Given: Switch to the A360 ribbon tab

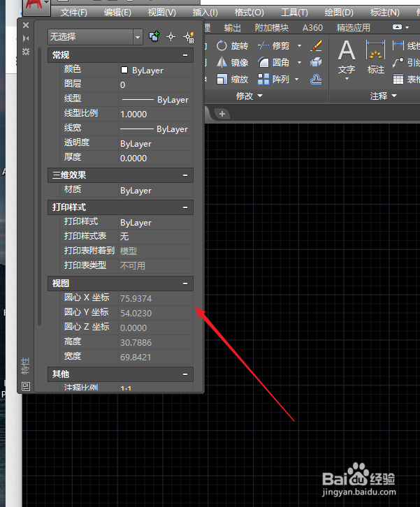Looking at the screenshot, I should point(312,28).
